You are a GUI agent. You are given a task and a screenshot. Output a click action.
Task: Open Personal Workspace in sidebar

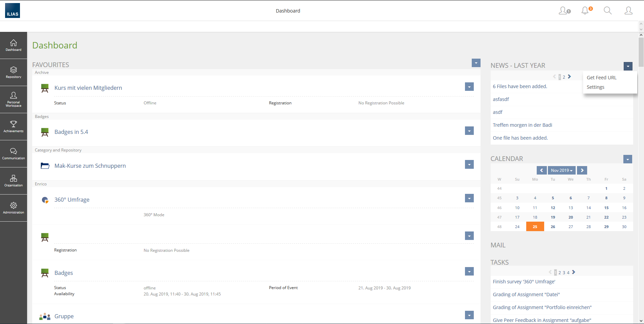tap(14, 99)
